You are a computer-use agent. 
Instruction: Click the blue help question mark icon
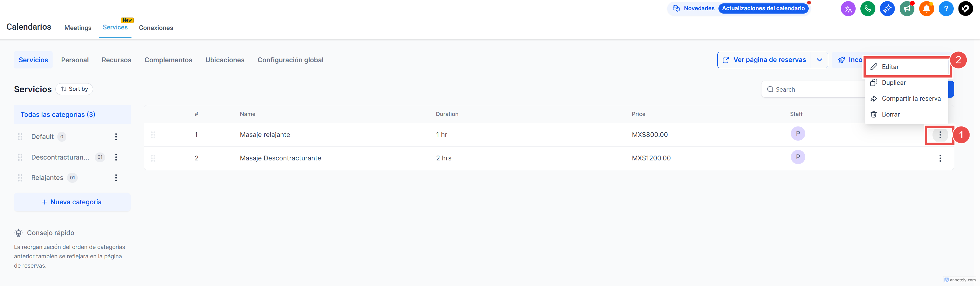click(x=946, y=8)
